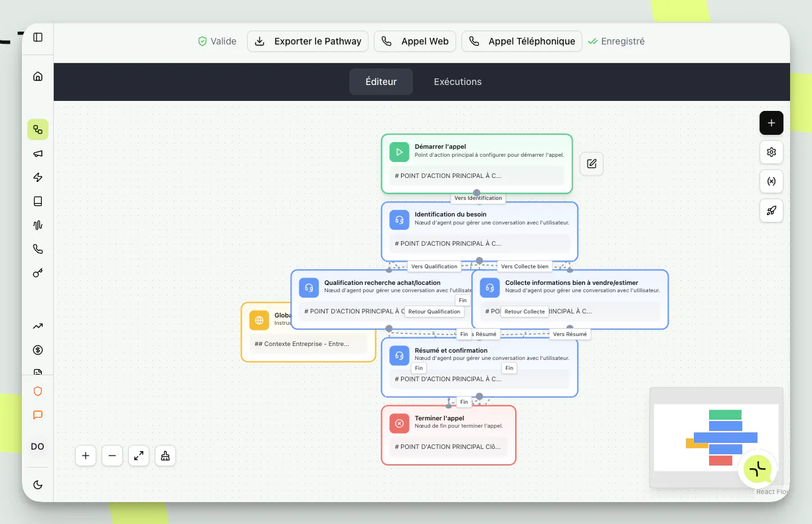
Task: Open the orange chat bubble sidebar icon
Action: (x=38, y=415)
